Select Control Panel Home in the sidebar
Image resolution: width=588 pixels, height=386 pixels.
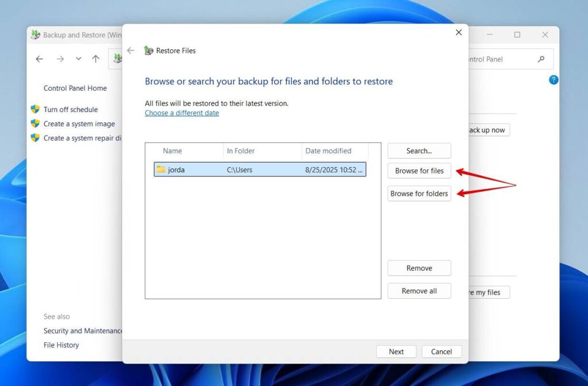75,88
